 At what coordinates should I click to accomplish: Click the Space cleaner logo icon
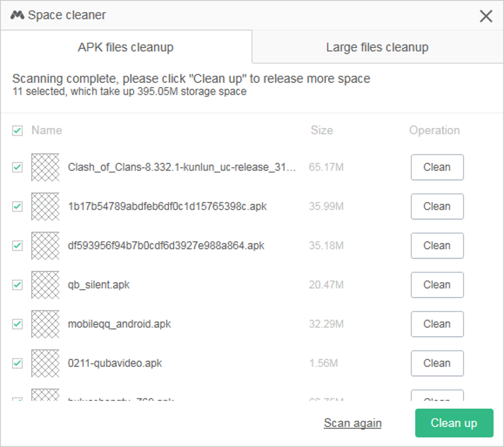tap(17, 15)
